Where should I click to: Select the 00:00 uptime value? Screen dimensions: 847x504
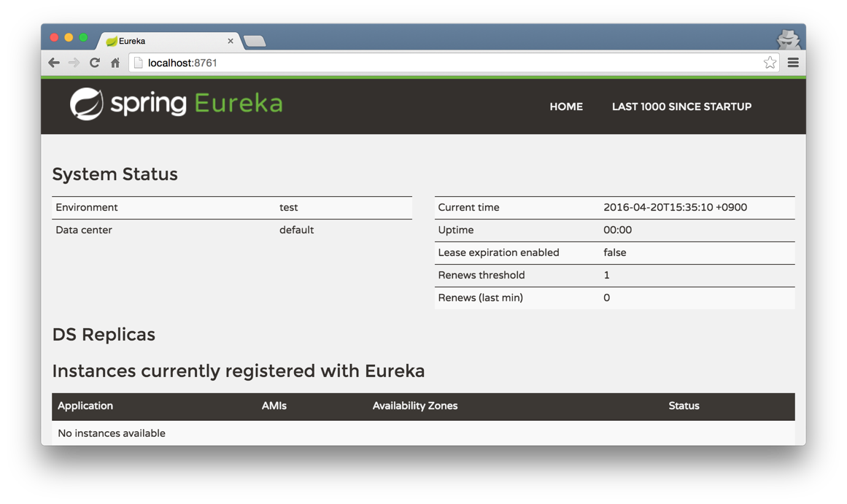pyautogui.click(x=617, y=230)
